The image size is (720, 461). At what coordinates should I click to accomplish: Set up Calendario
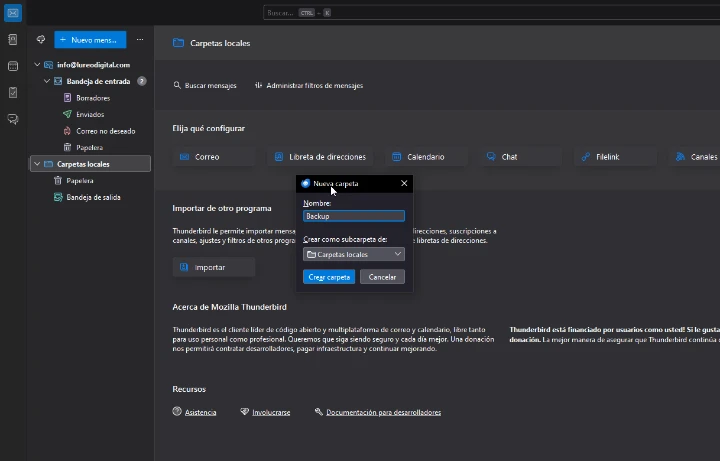[427, 157]
